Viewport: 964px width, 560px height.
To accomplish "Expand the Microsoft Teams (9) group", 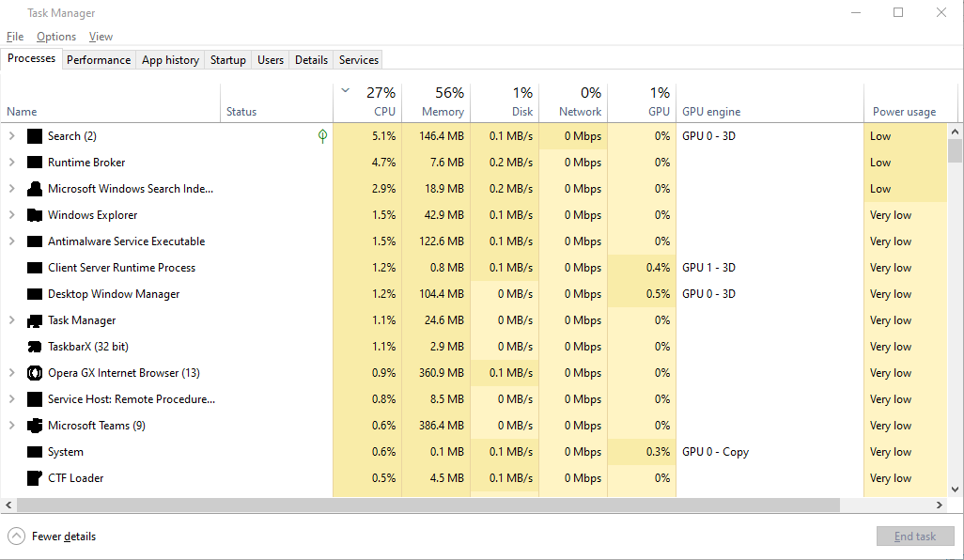I will pos(12,426).
